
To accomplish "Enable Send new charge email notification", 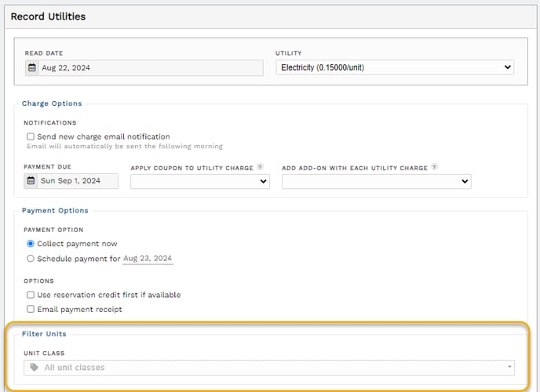I will [x=31, y=136].
